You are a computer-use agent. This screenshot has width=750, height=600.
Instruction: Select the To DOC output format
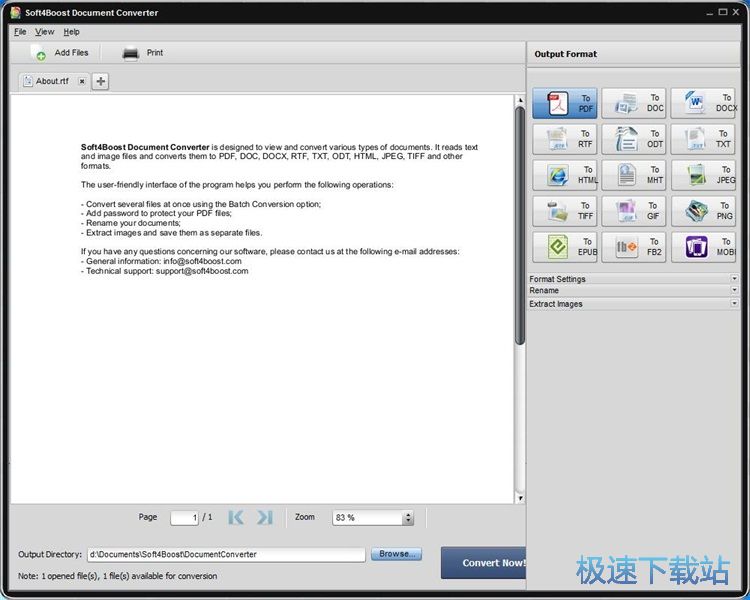(x=634, y=103)
